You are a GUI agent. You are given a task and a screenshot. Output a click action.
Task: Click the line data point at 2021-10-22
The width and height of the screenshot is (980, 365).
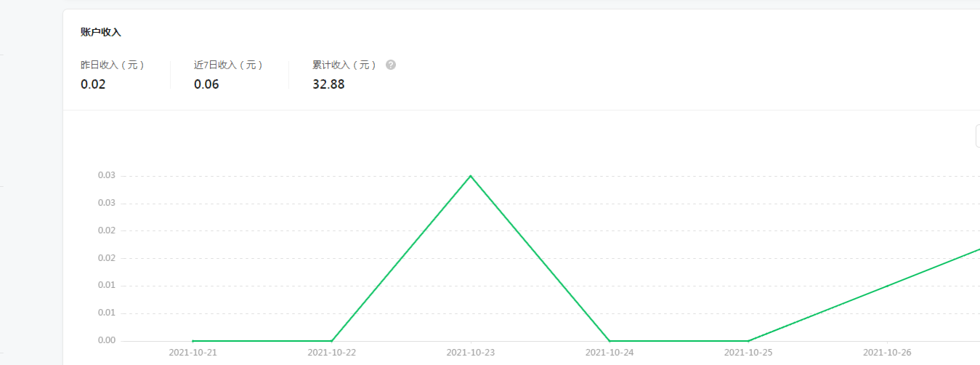point(332,340)
